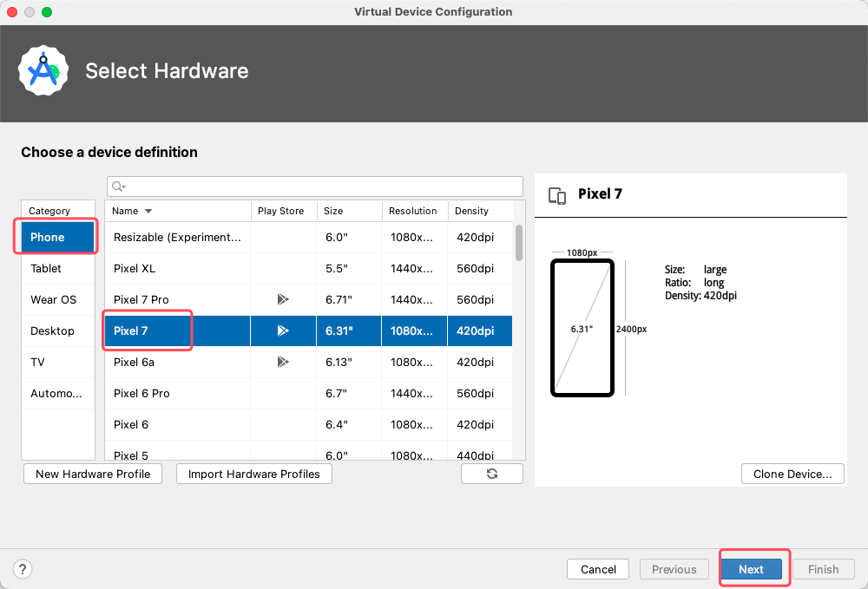Screen dimensions: 868x589
Task: Open help with the question mark button
Action: click(x=23, y=569)
